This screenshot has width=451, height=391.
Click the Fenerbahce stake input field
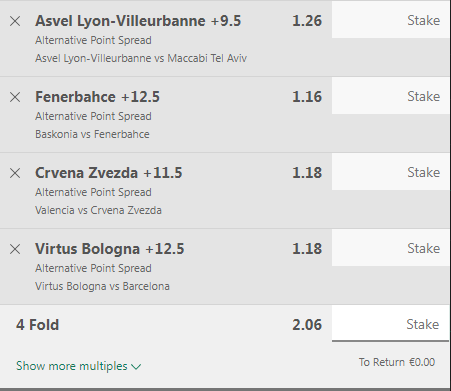click(390, 96)
